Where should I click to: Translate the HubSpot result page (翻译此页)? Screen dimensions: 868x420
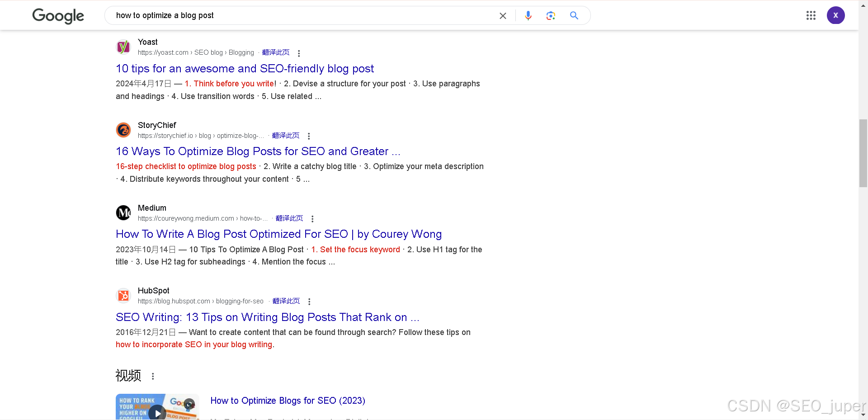point(286,301)
